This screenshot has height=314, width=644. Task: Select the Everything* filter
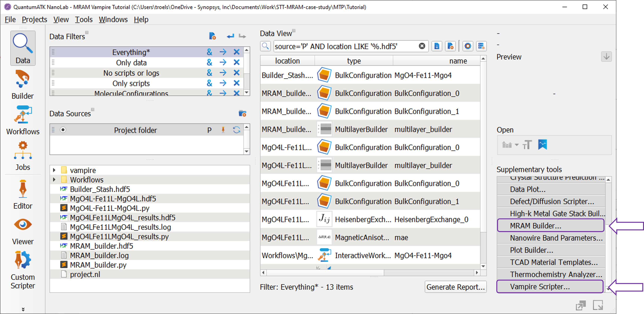tap(131, 52)
